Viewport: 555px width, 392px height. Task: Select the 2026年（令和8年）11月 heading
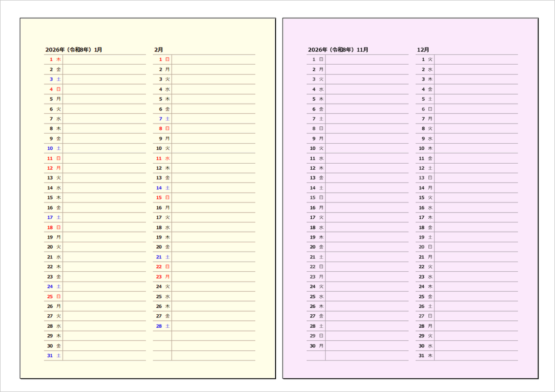pyautogui.click(x=338, y=49)
